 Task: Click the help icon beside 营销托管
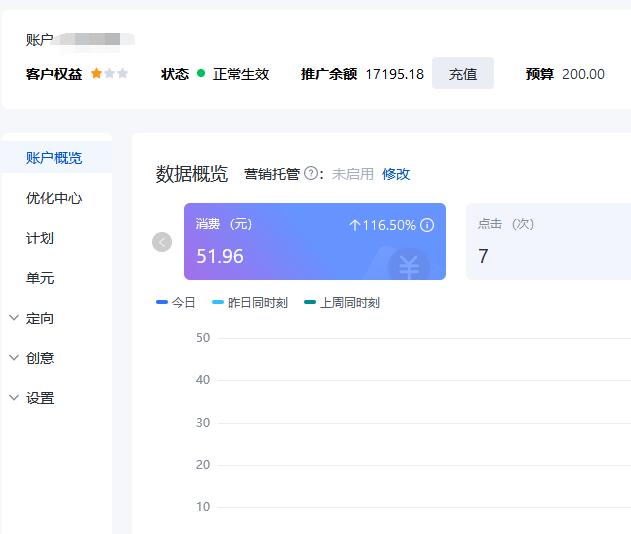[312, 174]
